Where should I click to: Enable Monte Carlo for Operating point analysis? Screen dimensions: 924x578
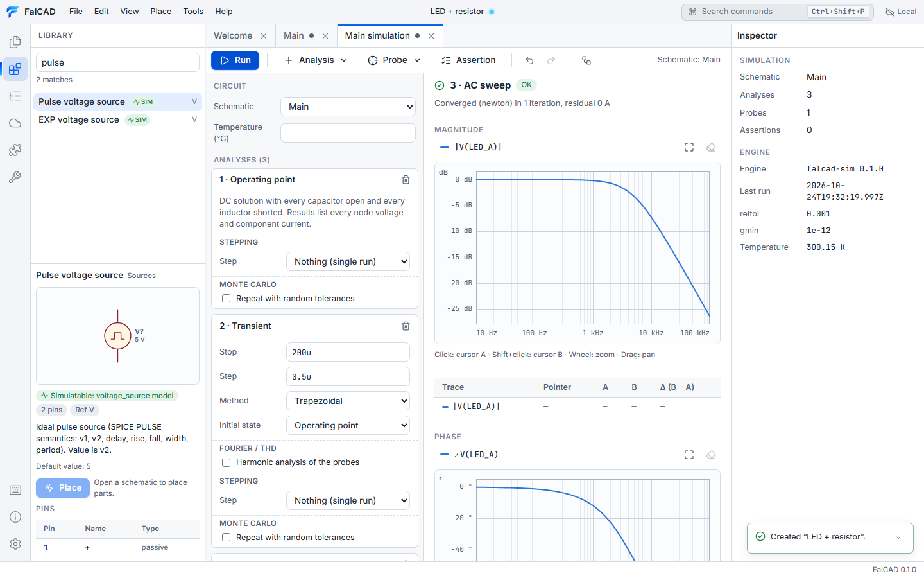[226, 299]
